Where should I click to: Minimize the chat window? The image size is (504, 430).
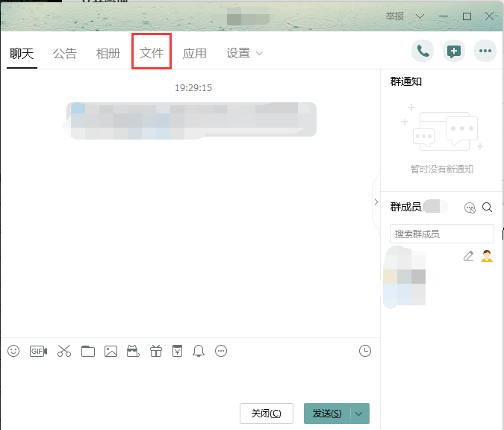coord(444,16)
